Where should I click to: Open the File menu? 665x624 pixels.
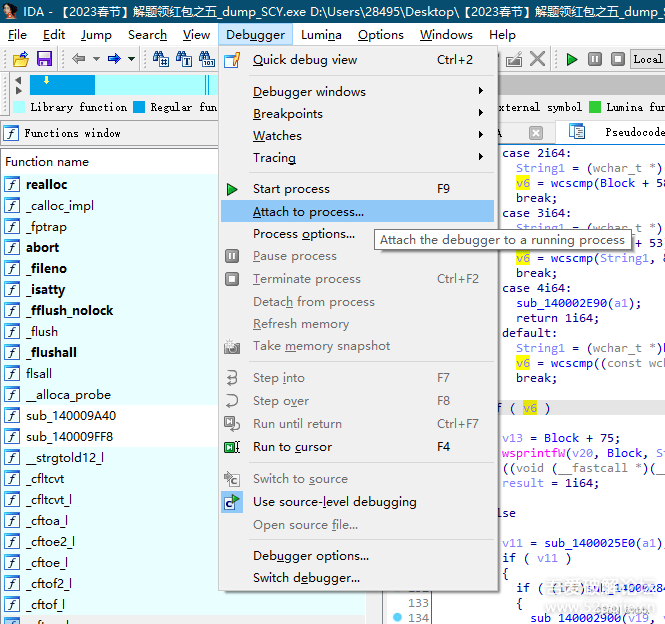point(17,35)
